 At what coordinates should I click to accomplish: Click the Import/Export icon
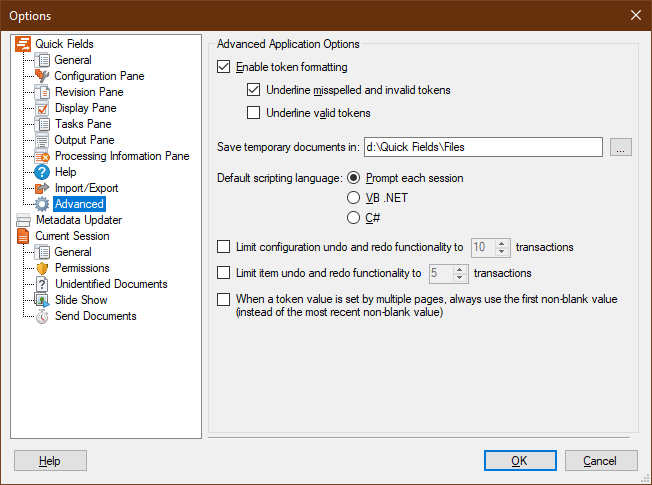(42, 188)
